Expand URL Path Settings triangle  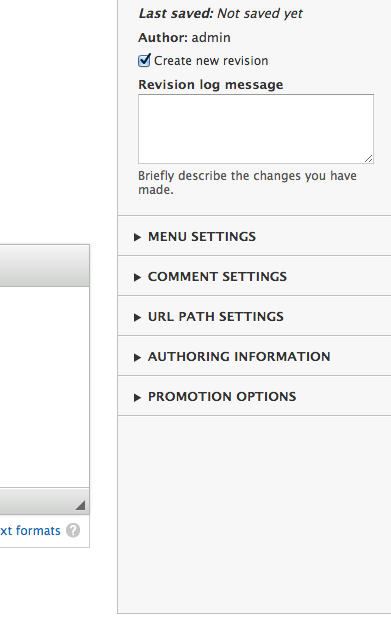137,317
